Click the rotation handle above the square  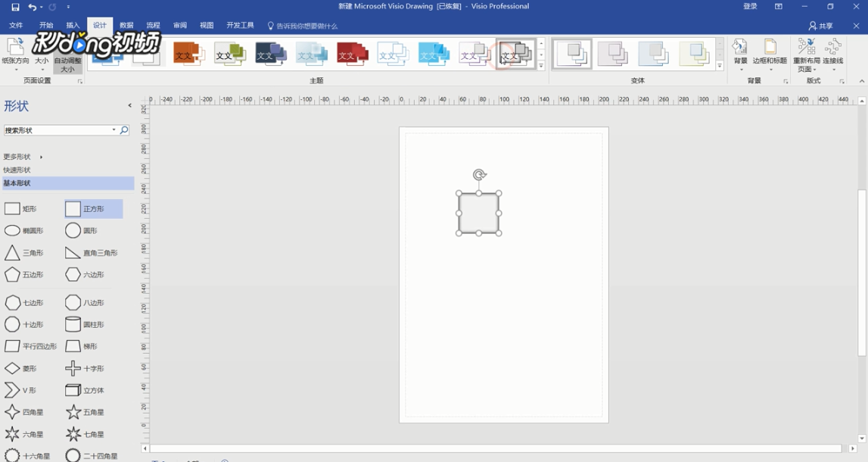pos(479,175)
